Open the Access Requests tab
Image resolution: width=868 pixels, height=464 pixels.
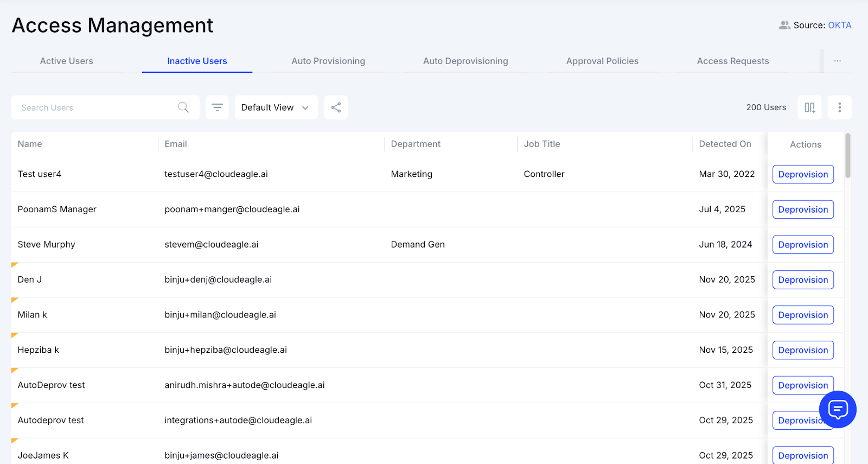point(733,61)
